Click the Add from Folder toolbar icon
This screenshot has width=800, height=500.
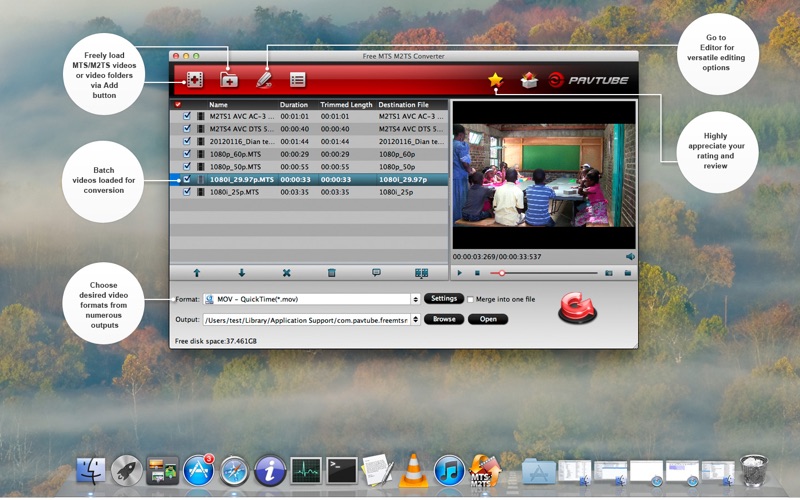tap(229, 80)
